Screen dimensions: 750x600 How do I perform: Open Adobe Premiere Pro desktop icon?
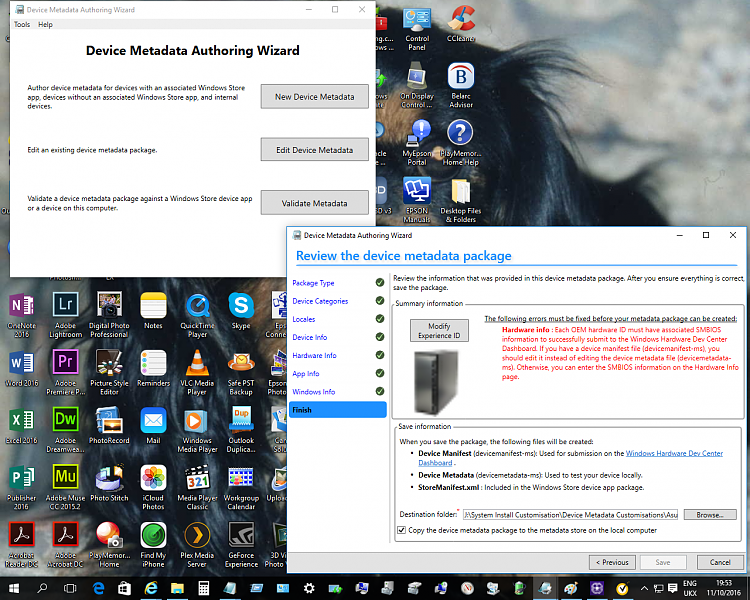(x=66, y=372)
